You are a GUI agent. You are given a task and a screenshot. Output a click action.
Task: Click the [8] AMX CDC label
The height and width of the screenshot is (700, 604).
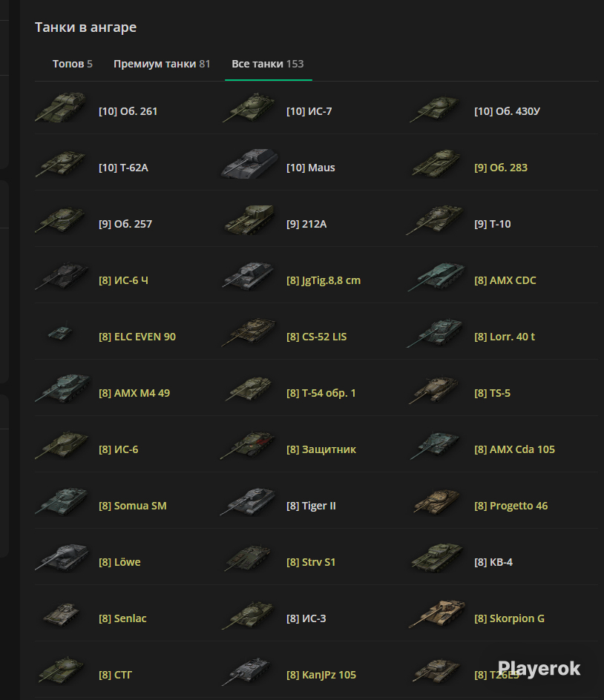coord(505,280)
